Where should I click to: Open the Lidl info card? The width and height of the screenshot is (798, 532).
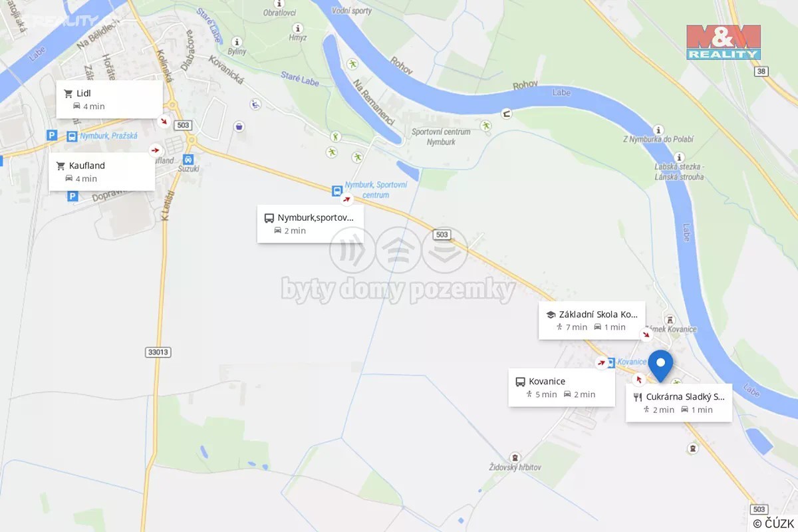(x=109, y=100)
